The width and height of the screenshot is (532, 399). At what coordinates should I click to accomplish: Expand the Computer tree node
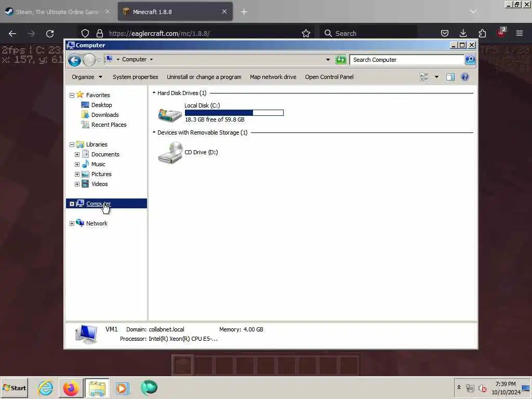click(x=72, y=204)
